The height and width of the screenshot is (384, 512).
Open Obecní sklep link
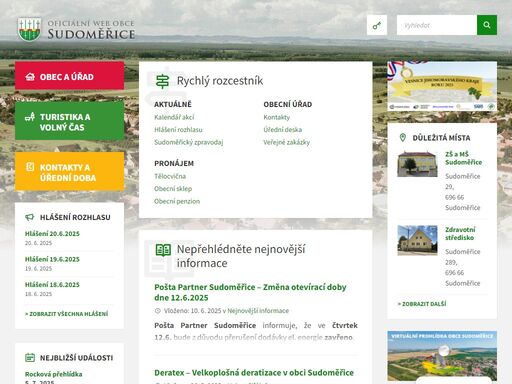click(x=173, y=189)
